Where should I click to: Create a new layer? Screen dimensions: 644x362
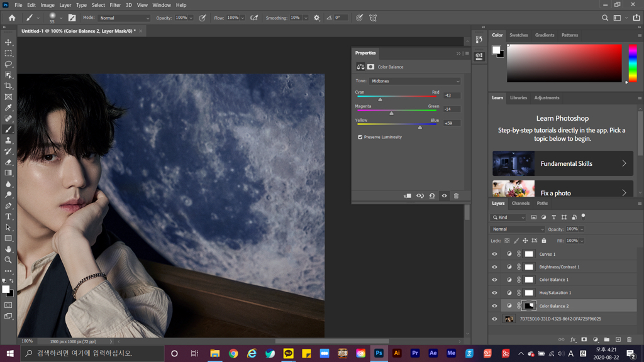[618, 339]
